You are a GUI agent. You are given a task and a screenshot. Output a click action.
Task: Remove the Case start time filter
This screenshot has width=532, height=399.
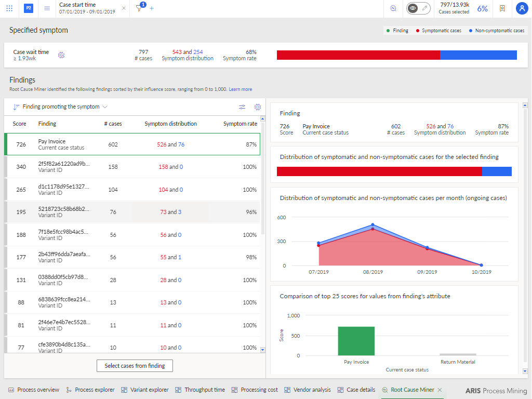click(124, 8)
